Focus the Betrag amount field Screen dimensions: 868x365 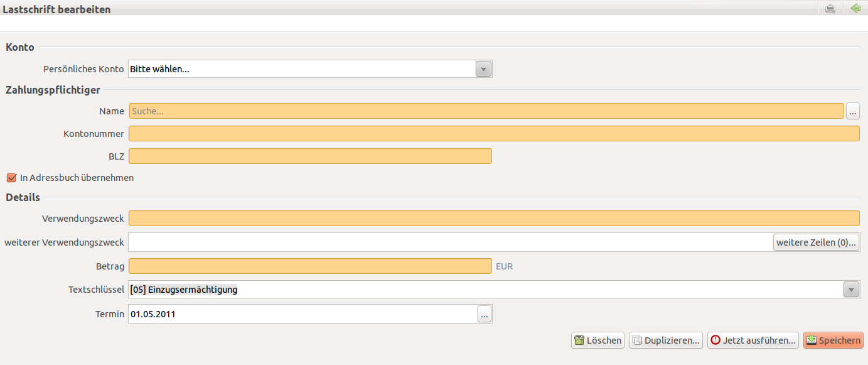coord(310,266)
